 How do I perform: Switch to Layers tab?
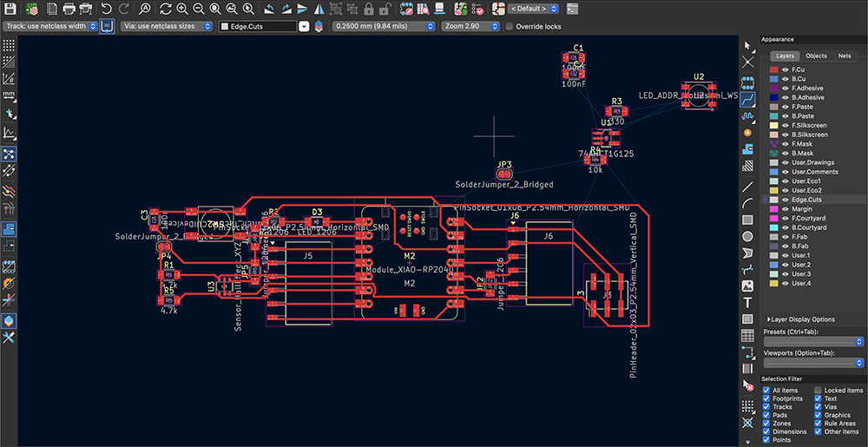(785, 56)
